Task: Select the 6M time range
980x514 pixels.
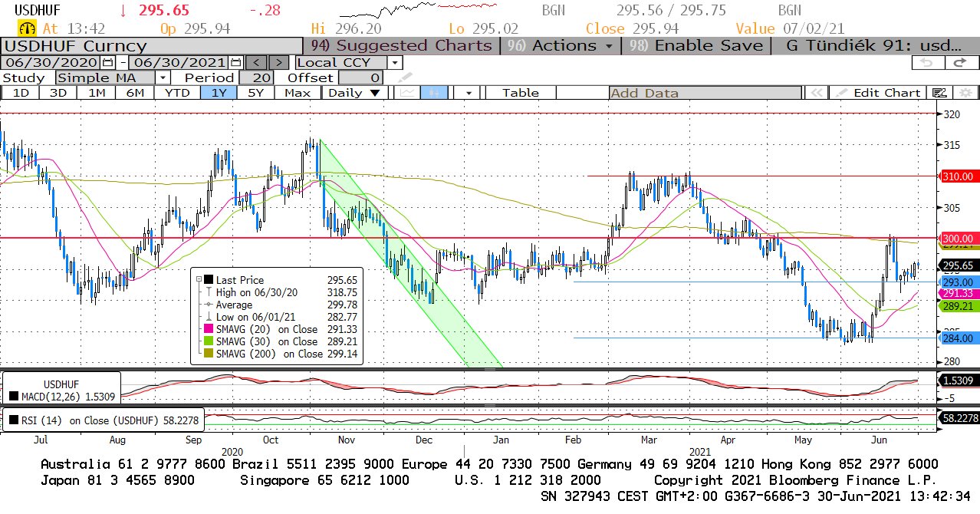Action: coord(134,93)
